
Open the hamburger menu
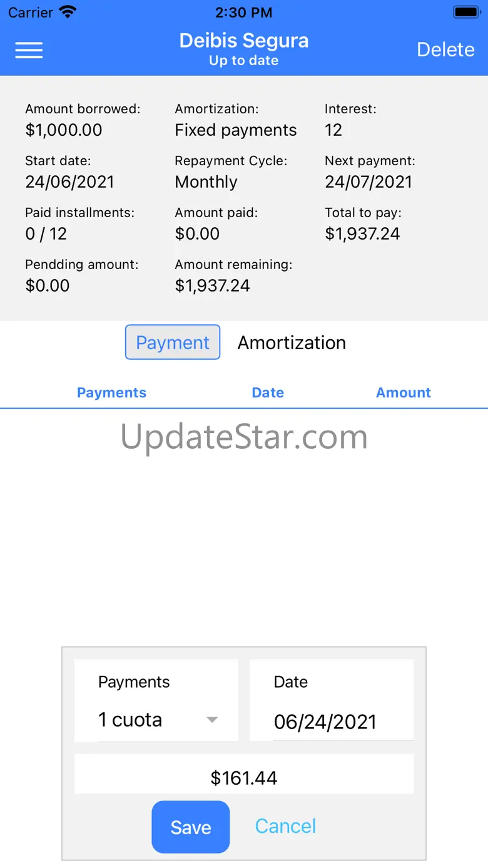point(29,50)
